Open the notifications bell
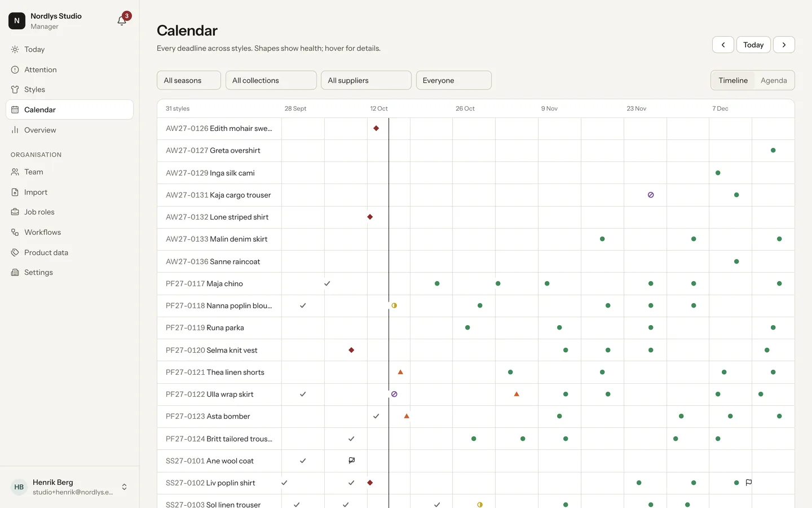Viewport: 812px width, 508px height. tap(122, 21)
